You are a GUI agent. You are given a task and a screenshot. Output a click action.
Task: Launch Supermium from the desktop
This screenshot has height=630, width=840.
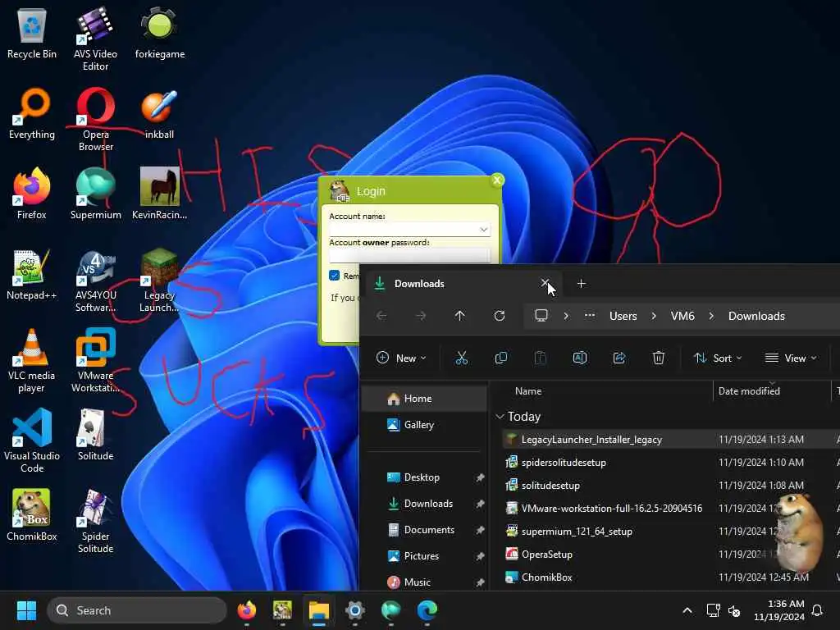(95, 194)
